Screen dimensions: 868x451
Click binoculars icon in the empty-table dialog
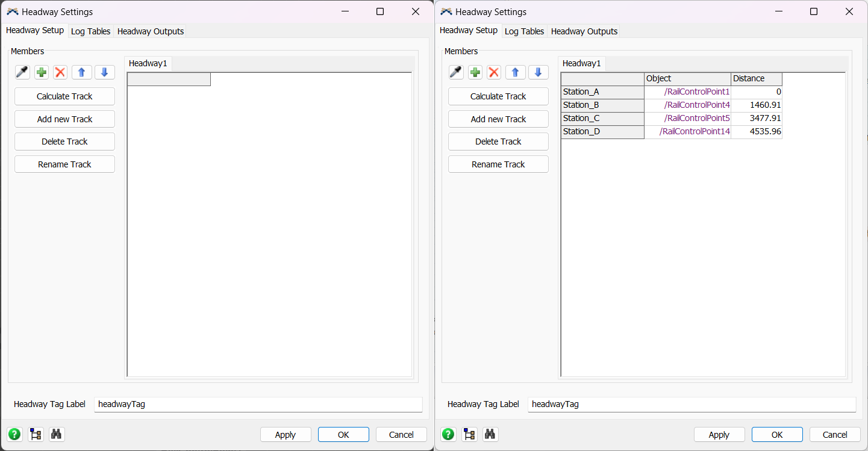57,434
